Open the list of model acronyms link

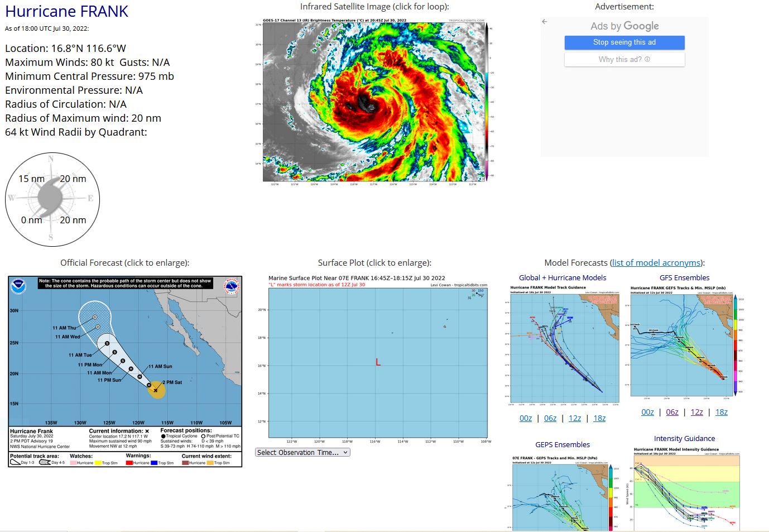(656, 263)
